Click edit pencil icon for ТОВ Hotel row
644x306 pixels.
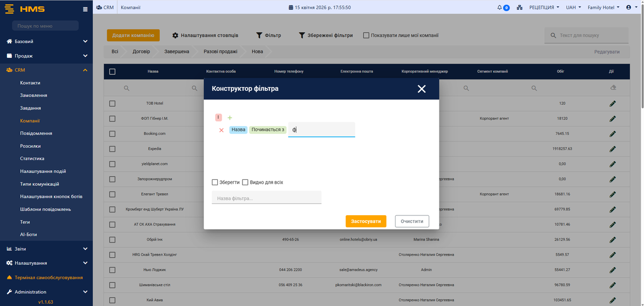(x=612, y=103)
